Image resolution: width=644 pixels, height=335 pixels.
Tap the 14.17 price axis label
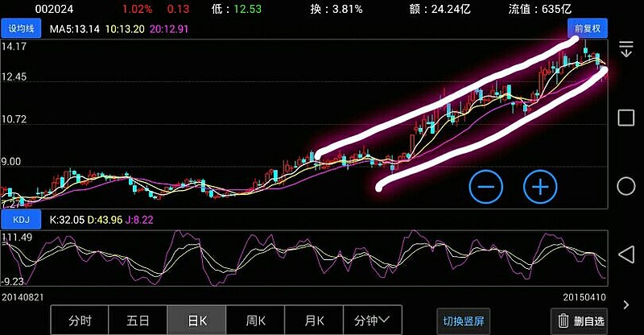pos(14,46)
